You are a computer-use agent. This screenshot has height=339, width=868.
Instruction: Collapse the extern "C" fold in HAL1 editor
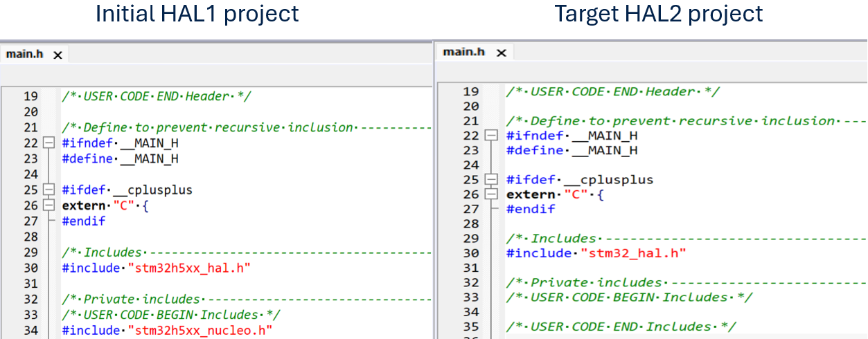(48, 205)
